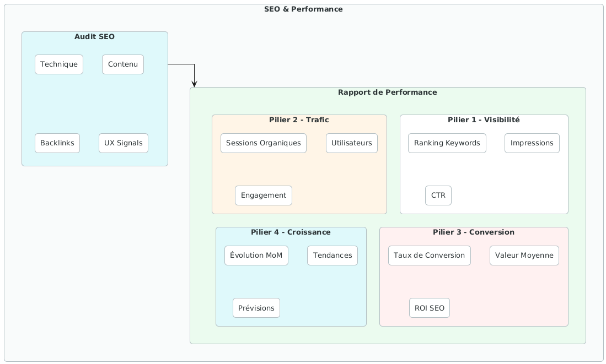
Task: Select the Utilisateurs node
Action: click(x=352, y=143)
